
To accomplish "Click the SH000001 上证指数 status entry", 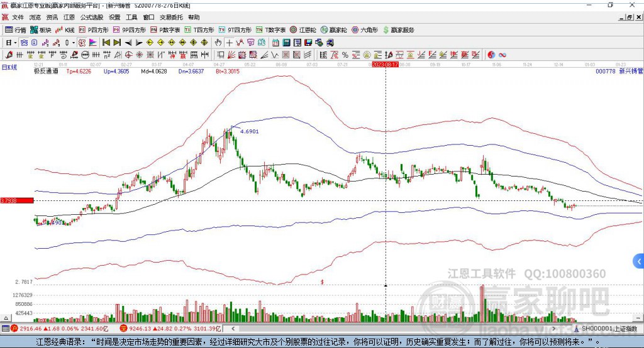I will [x=605, y=329].
